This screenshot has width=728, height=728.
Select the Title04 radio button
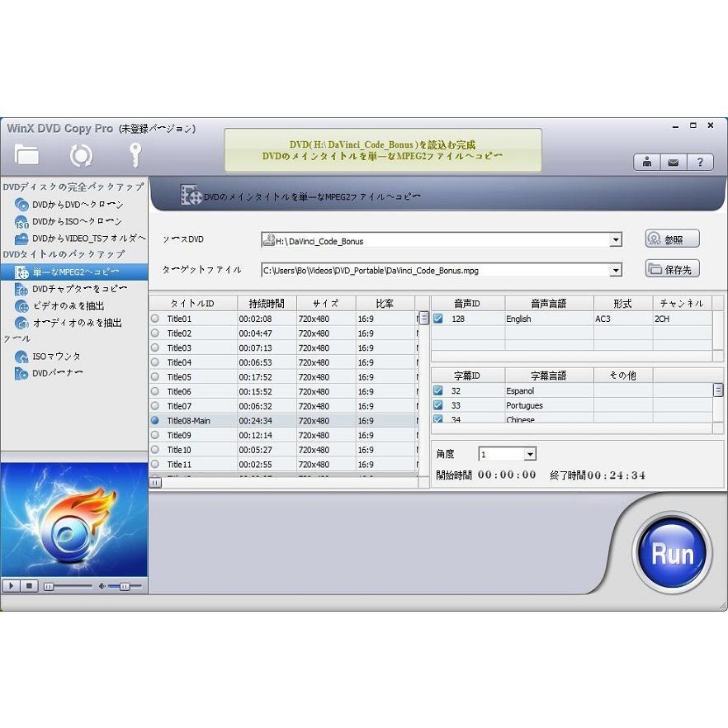[155, 362]
